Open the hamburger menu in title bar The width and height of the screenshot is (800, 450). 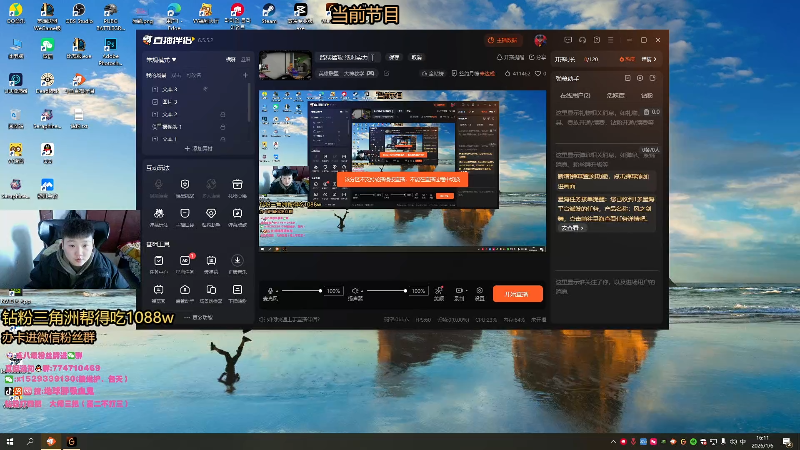(x=611, y=40)
